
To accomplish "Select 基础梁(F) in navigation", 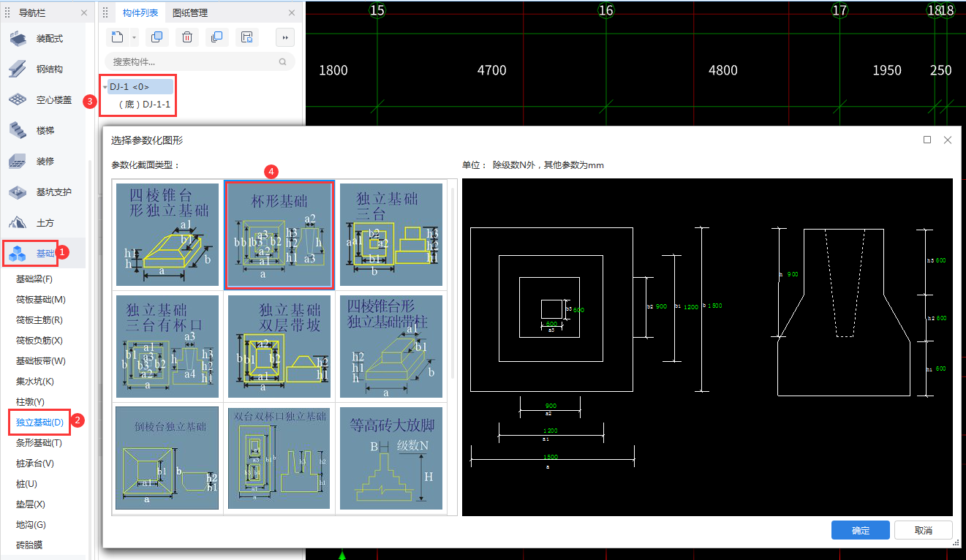I will click(x=34, y=279).
